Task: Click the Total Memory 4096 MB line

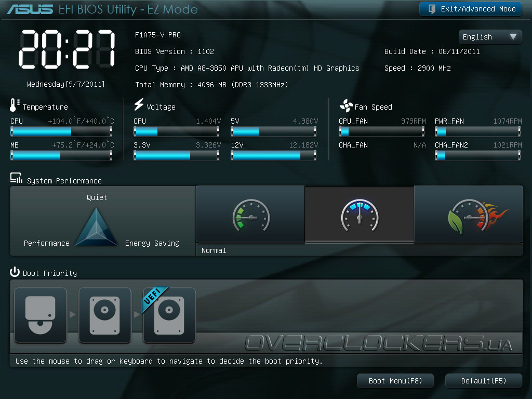Action: pyautogui.click(x=212, y=85)
